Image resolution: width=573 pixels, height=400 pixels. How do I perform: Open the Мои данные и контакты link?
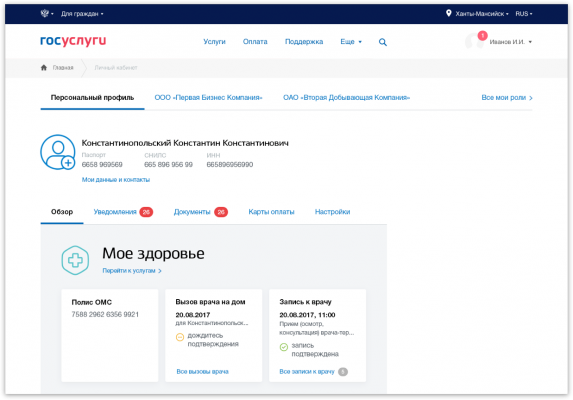(x=116, y=180)
